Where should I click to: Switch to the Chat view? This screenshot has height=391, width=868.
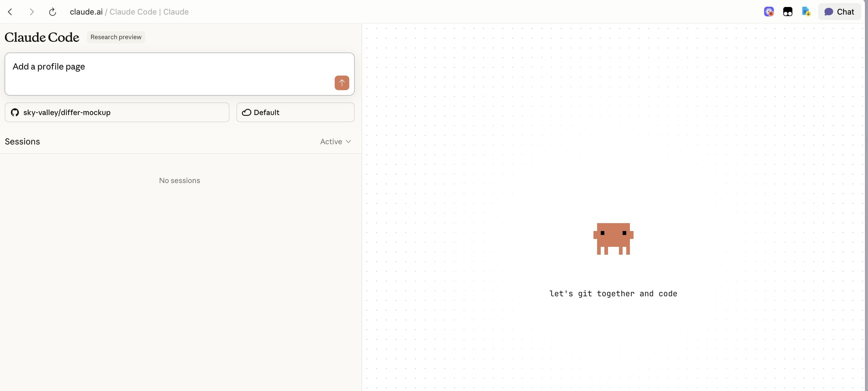pyautogui.click(x=840, y=12)
